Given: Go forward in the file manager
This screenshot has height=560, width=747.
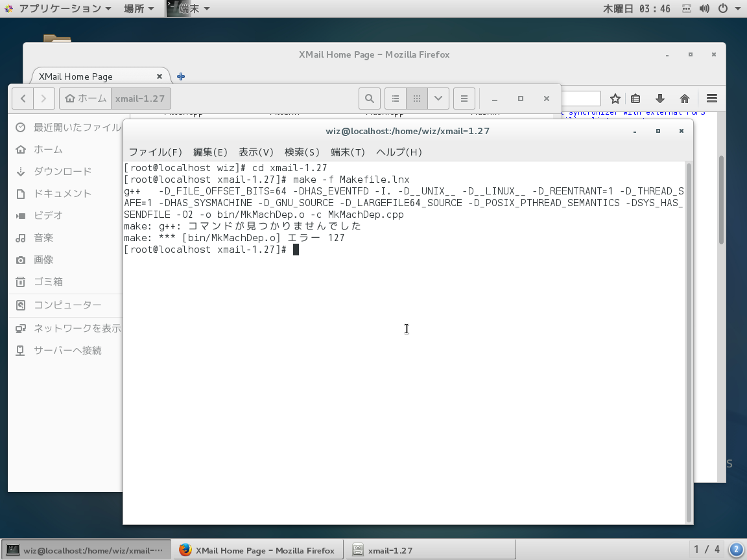Looking at the screenshot, I should point(44,99).
